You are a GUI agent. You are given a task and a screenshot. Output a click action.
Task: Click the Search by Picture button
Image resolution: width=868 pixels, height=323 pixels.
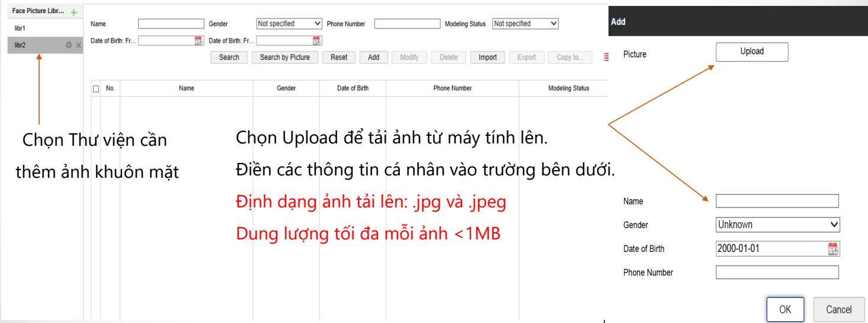[284, 57]
